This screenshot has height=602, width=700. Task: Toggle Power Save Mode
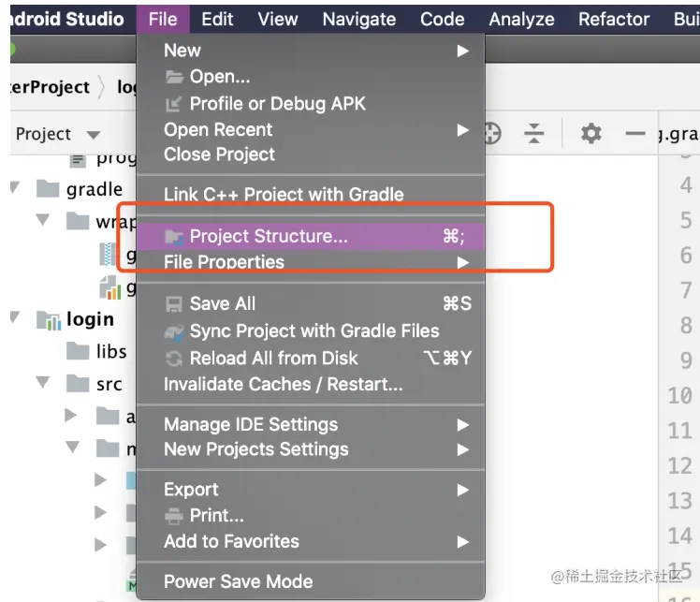point(311,581)
